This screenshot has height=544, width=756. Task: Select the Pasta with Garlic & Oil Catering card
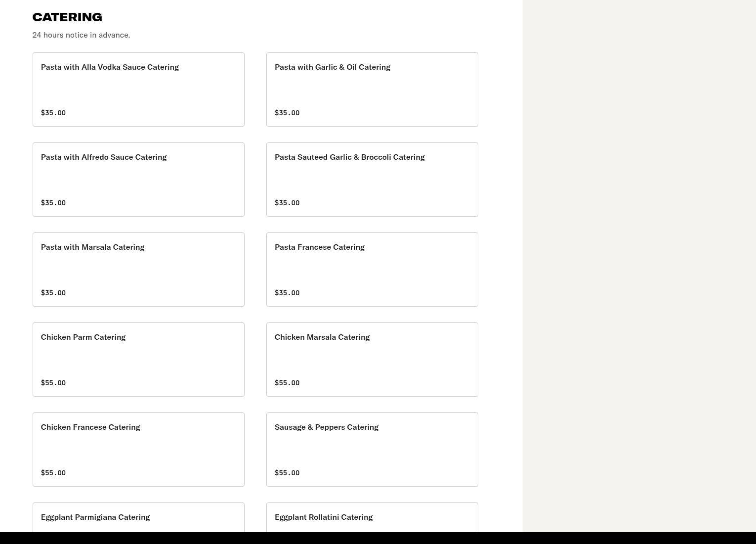click(372, 90)
